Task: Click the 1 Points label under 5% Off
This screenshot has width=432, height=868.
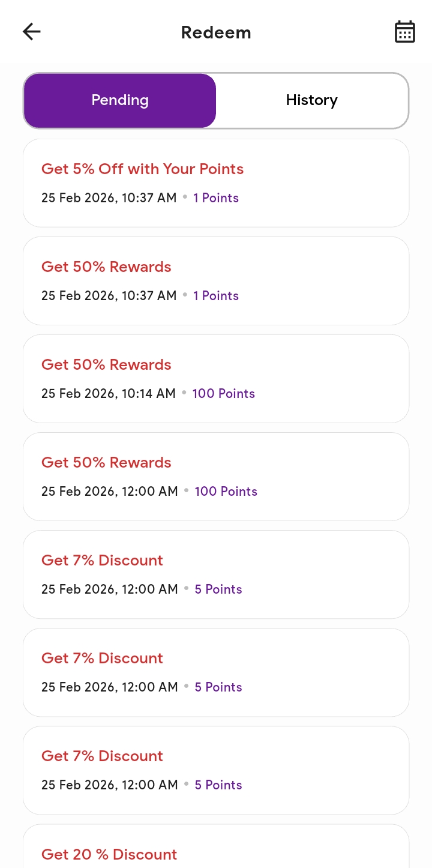Action: (x=216, y=198)
